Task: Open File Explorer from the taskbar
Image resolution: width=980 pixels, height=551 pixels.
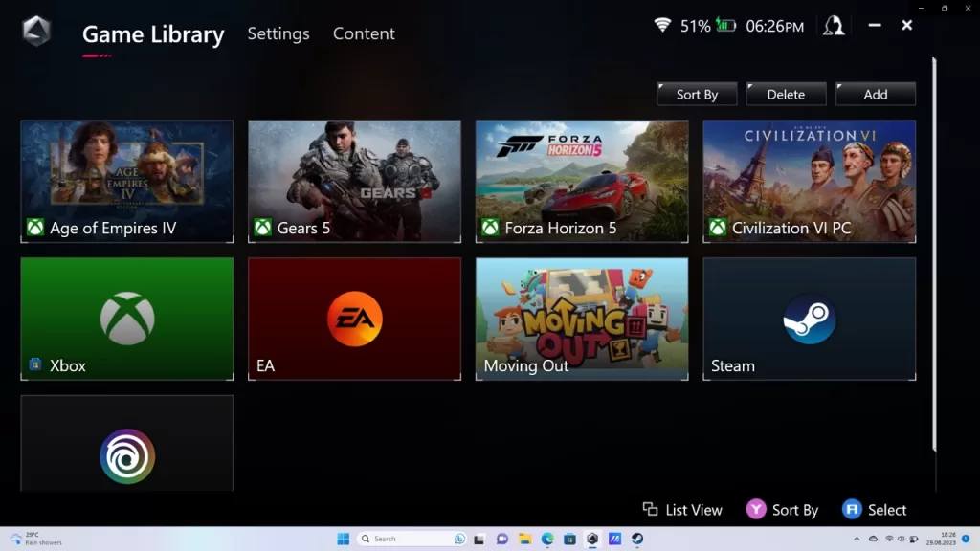Action: [524, 539]
